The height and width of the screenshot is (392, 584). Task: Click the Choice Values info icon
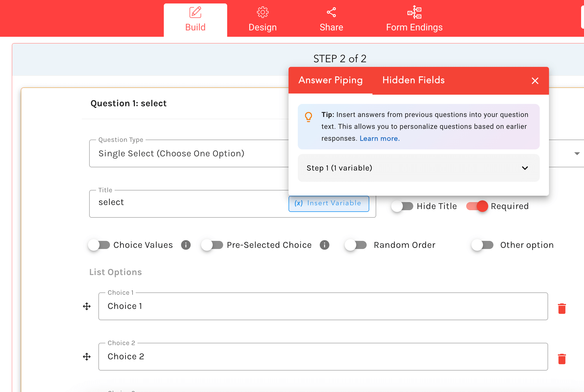pos(186,245)
